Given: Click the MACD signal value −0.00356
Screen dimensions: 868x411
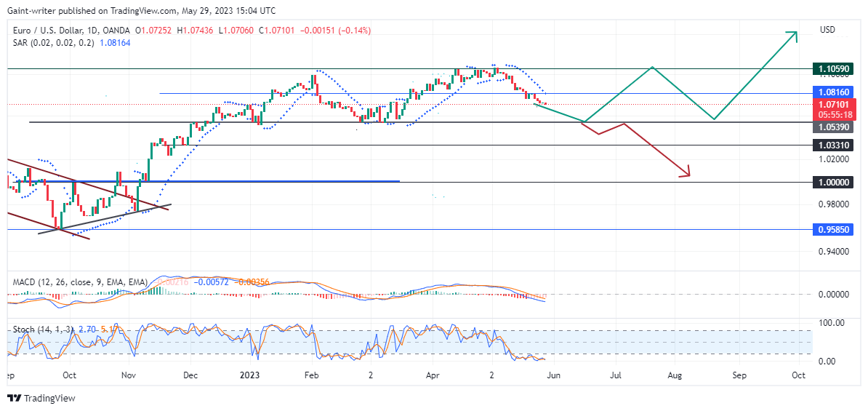Looking at the screenshot, I should [x=252, y=282].
